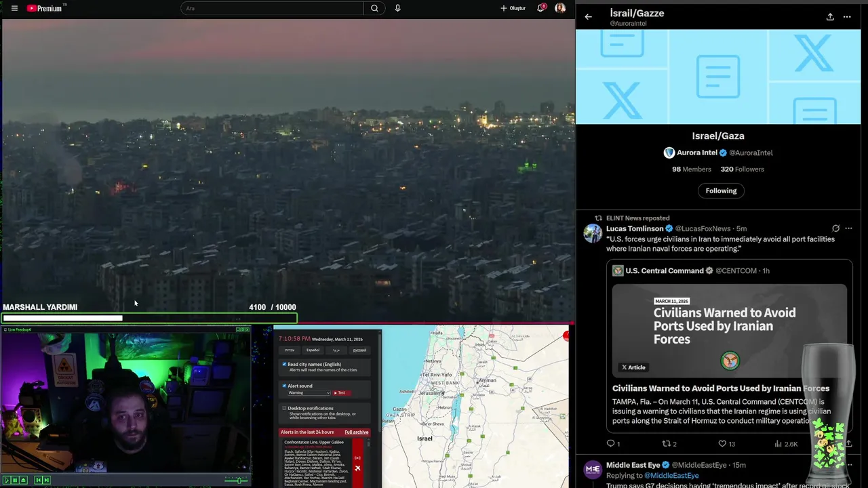Open the @MiddleEastEye reply mention link
The height and width of the screenshot is (488, 868).
tap(671, 476)
